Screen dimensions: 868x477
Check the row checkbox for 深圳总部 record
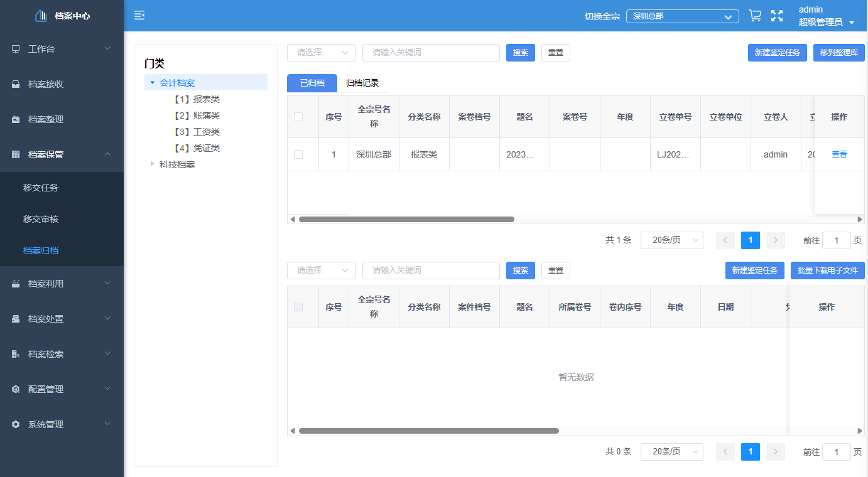coord(298,154)
